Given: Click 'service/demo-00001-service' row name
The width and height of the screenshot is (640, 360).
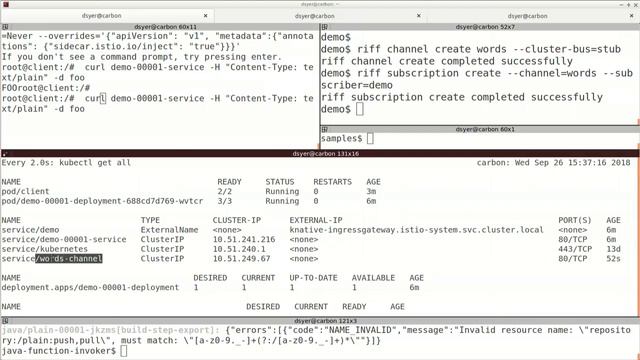Looking at the screenshot, I should [x=64, y=240].
